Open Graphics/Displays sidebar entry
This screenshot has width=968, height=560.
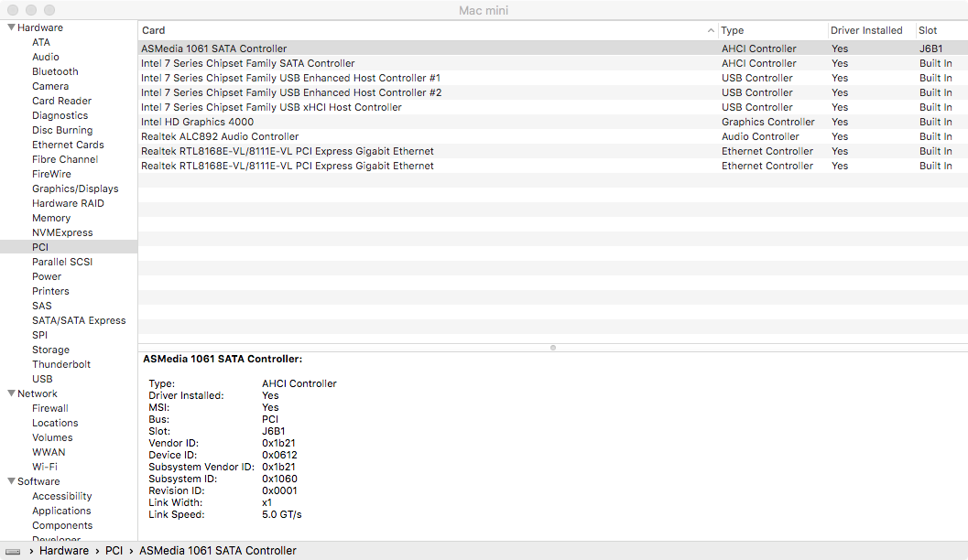(x=75, y=188)
